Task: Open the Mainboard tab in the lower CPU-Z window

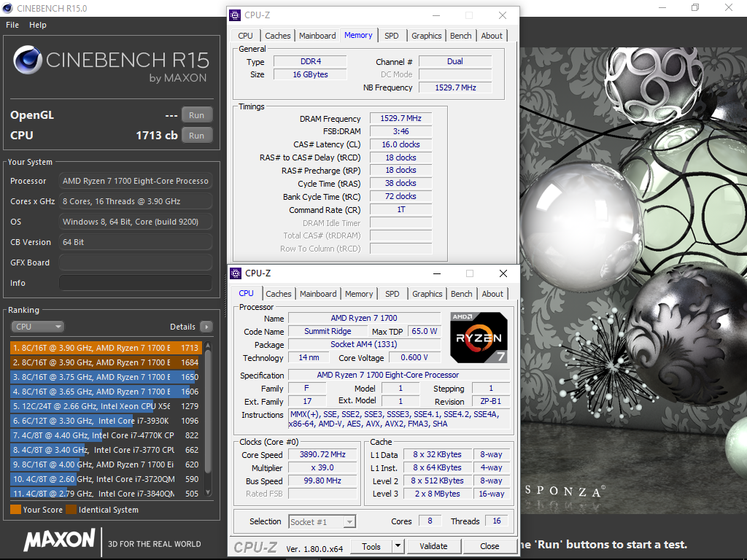Action: pyautogui.click(x=318, y=294)
